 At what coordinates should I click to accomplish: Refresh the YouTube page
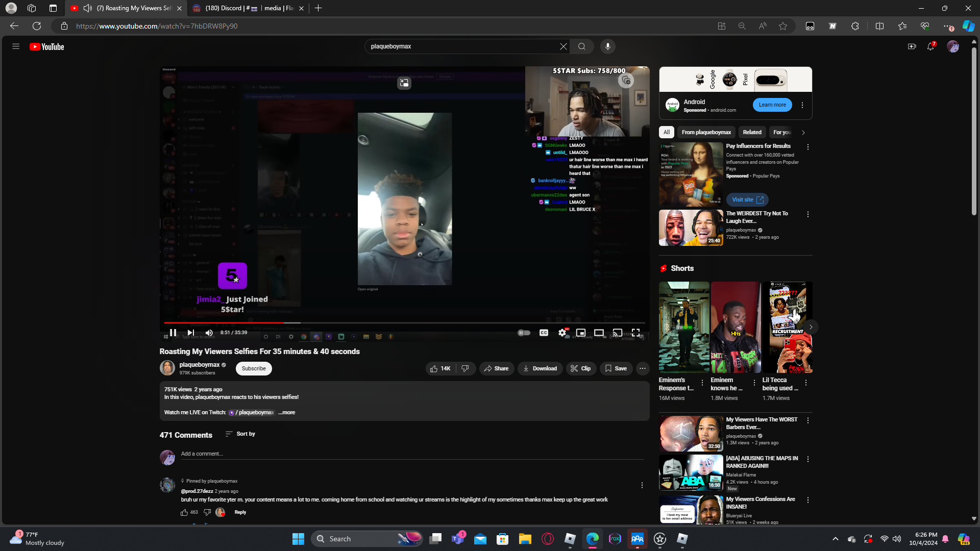(37, 26)
